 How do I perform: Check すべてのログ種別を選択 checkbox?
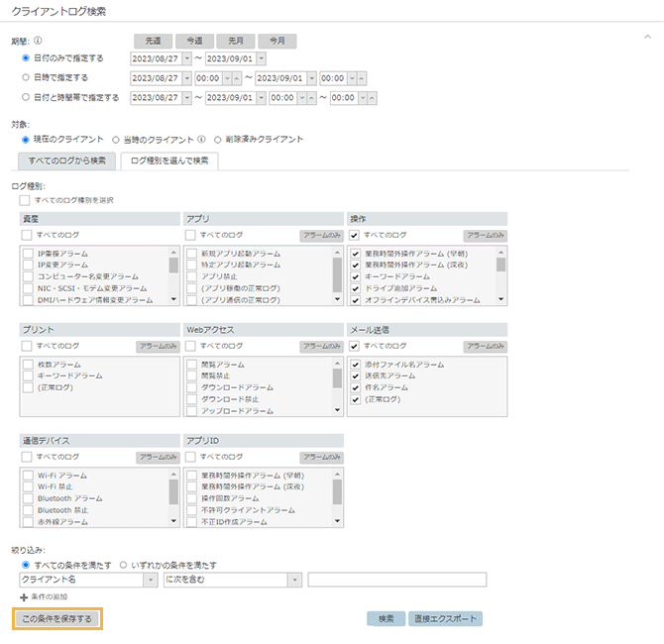24,200
